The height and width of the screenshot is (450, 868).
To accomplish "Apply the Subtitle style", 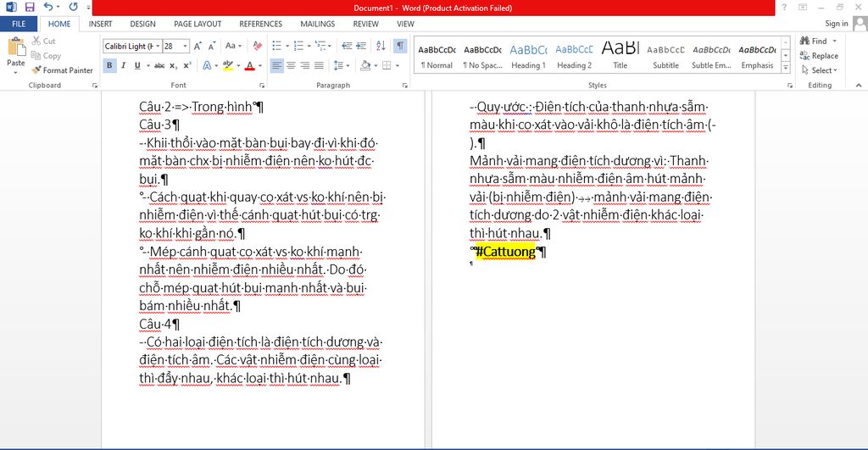I will (665, 56).
